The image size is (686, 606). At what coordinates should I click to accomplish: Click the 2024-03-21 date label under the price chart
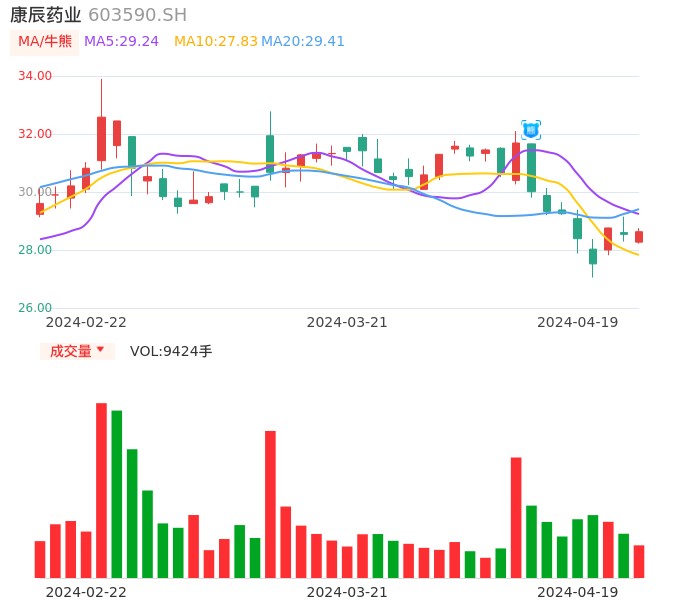coord(346,322)
